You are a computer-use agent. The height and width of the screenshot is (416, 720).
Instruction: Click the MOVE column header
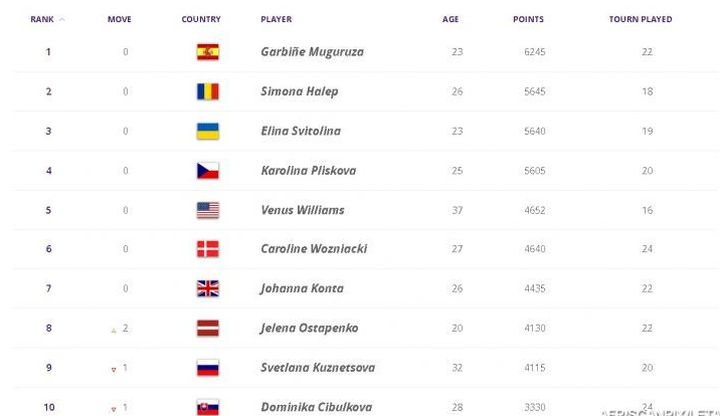119,19
